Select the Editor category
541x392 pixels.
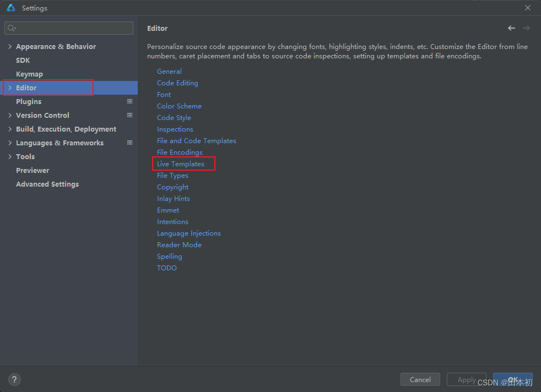[26, 88]
